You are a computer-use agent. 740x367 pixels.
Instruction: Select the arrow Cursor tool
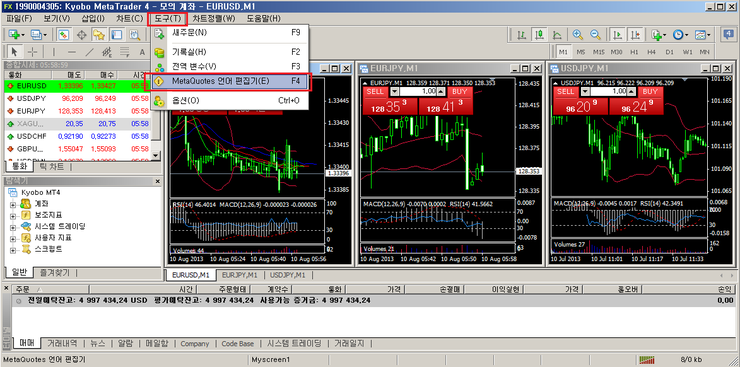pos(14,52)
